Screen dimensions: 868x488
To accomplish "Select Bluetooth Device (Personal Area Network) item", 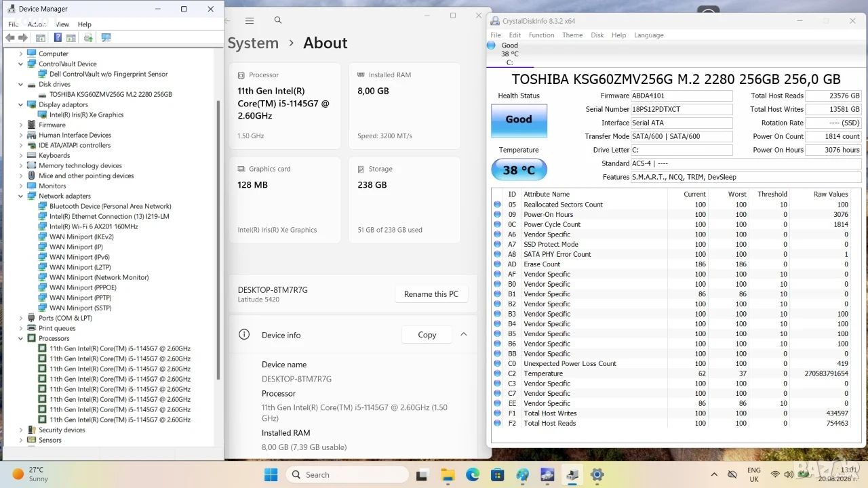I will tap(110, 206).
